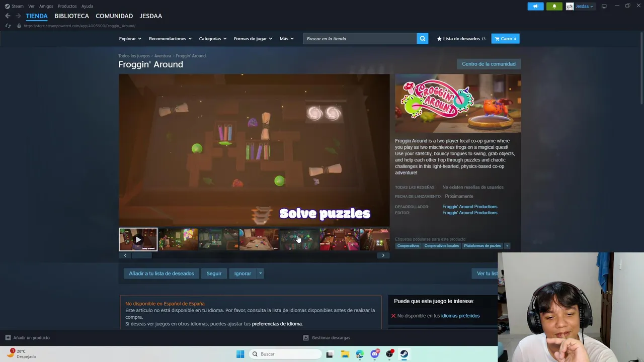The height and width of the screenshot is (362, 644).
Task: Open the idiomas preferidos link
Action: coord(460,316)
